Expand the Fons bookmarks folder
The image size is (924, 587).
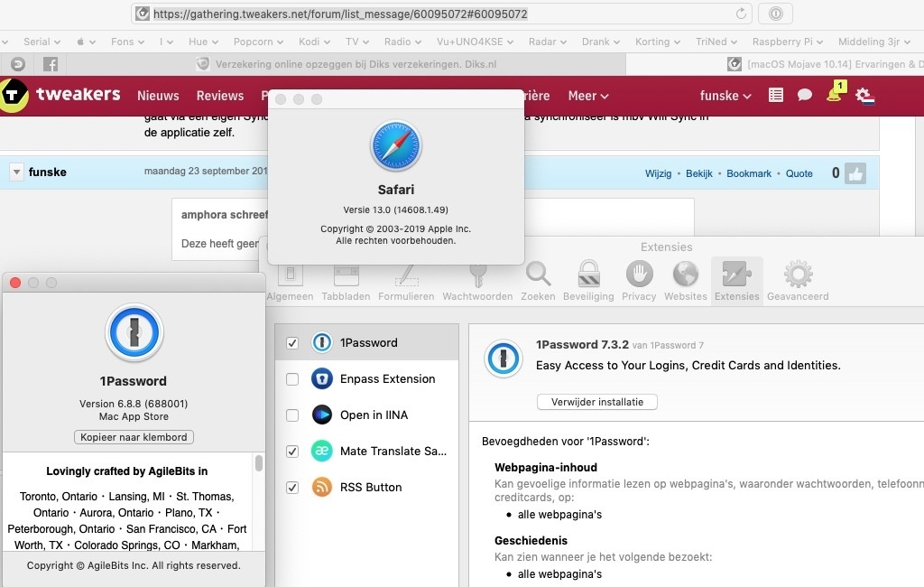(127, 42)
